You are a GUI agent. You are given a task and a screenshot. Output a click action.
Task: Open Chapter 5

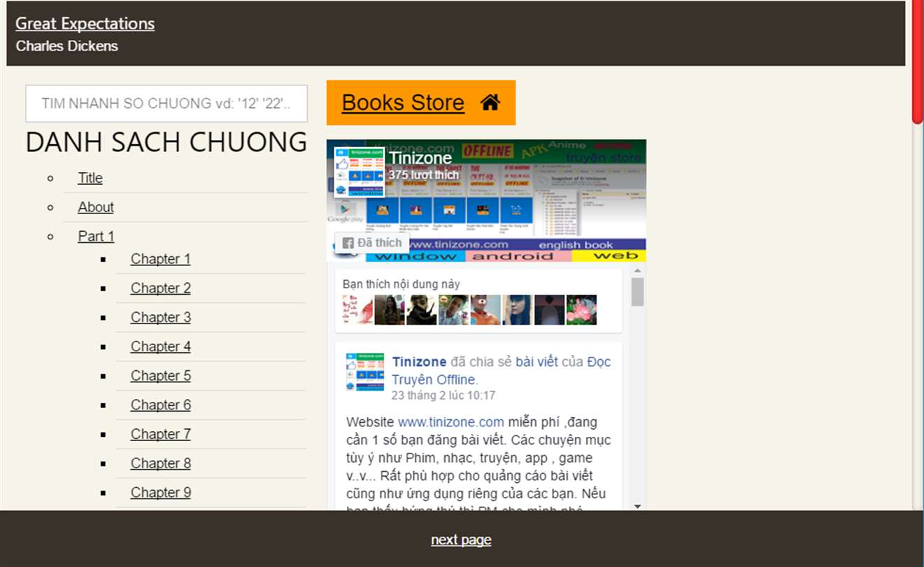click(x=160, y=376)
